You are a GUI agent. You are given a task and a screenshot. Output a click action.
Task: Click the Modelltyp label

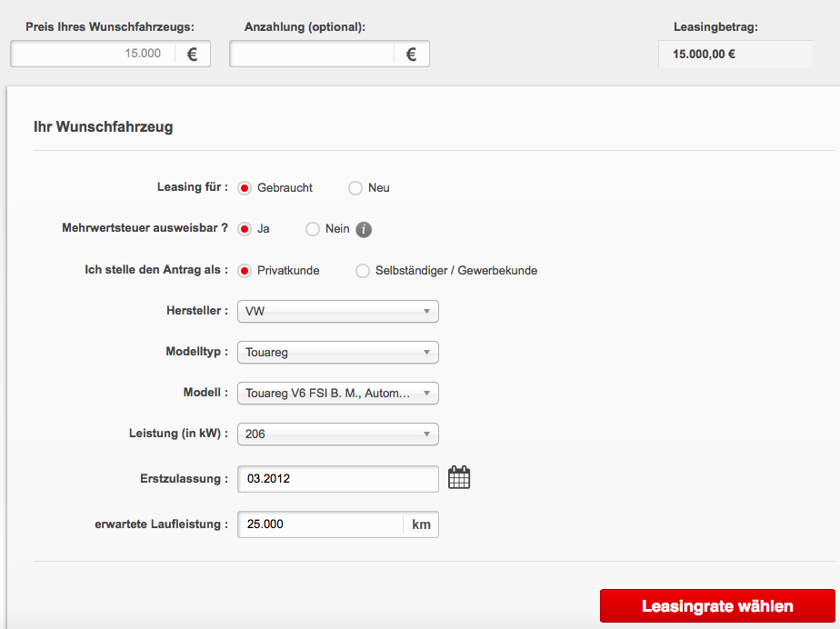pos(197,352)
